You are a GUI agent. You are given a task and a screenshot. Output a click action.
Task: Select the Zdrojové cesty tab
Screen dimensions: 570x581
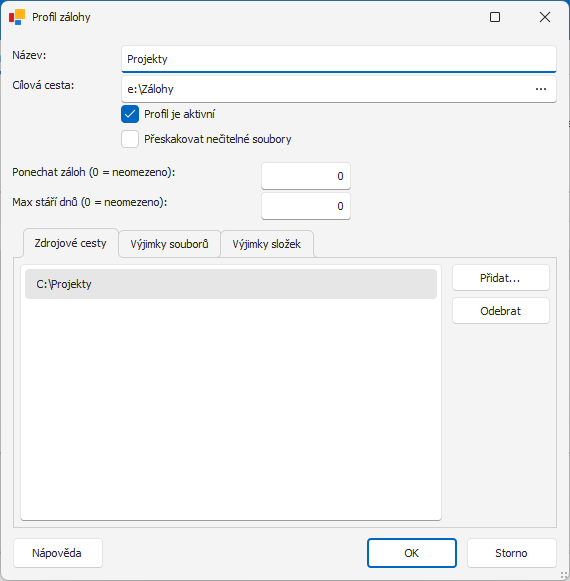[x=70, y=243]
